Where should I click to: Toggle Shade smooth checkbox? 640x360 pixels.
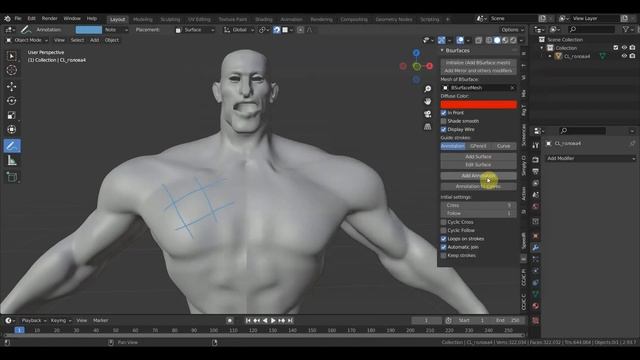443,121
